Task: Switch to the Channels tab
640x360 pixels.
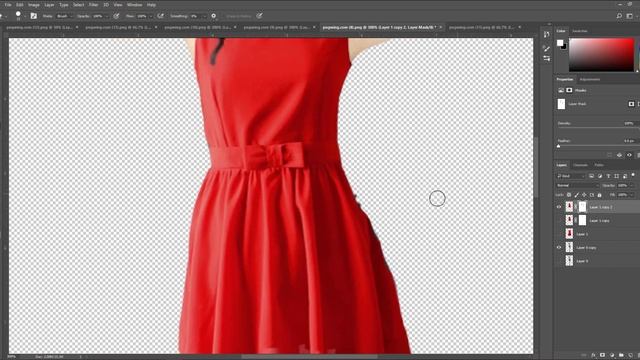Action: [580, 165]
